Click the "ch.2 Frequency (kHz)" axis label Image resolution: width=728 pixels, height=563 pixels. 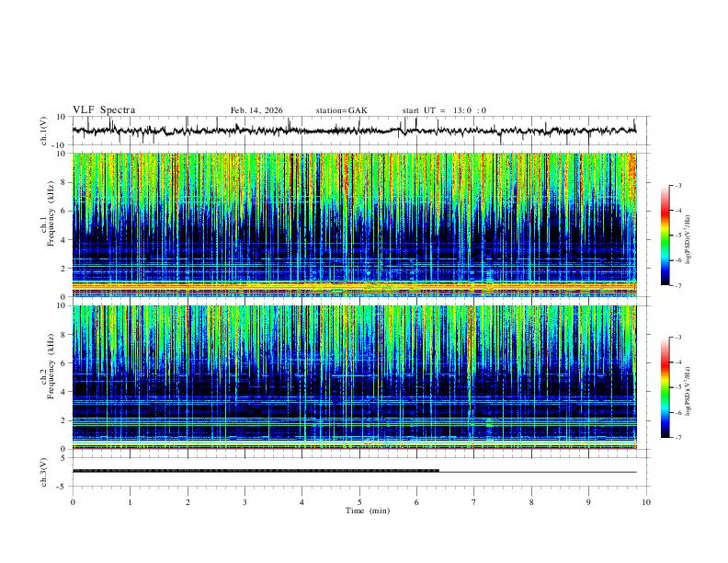[47, 366]
